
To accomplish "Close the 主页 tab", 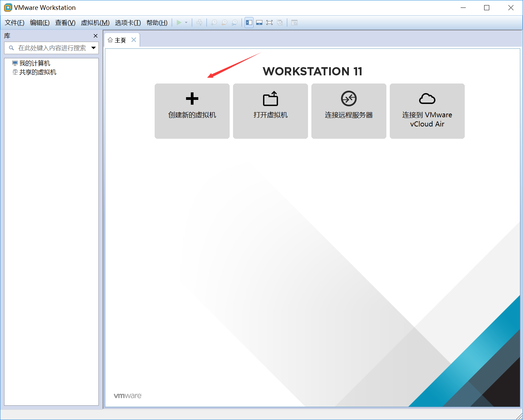I will (134, 40).
